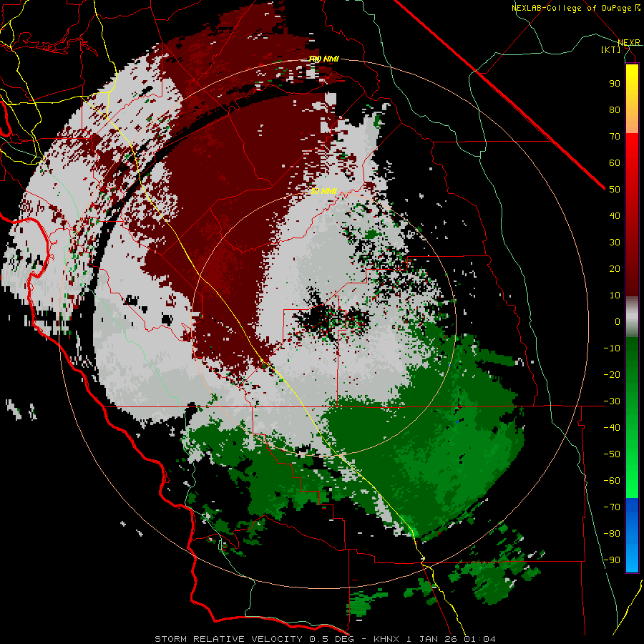This screenshot has width=644, height=644.
Task: Click the NEXR label above the color bar
Action: point(628,42)
